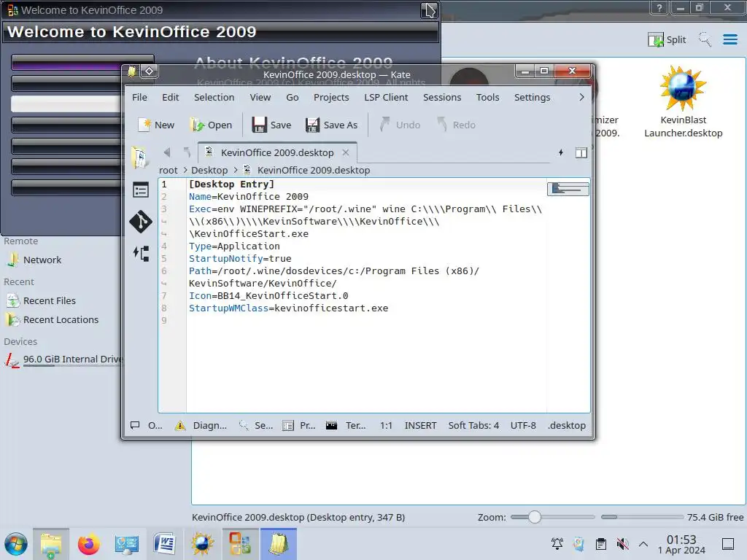Toggle INSERT mode in status bar
Viewport: 747px width, 560px height.
pos(420,425)
